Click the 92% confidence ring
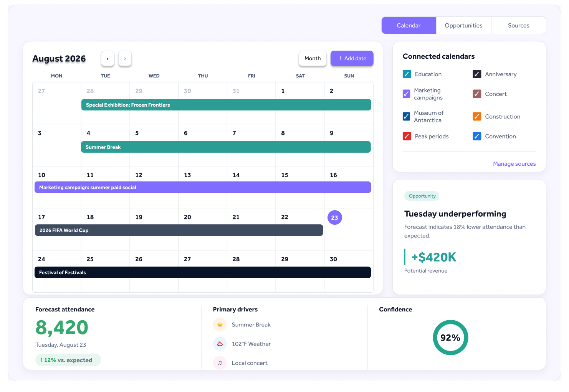Viewport: 569px width, 392px height. click(x=450, y=338)
